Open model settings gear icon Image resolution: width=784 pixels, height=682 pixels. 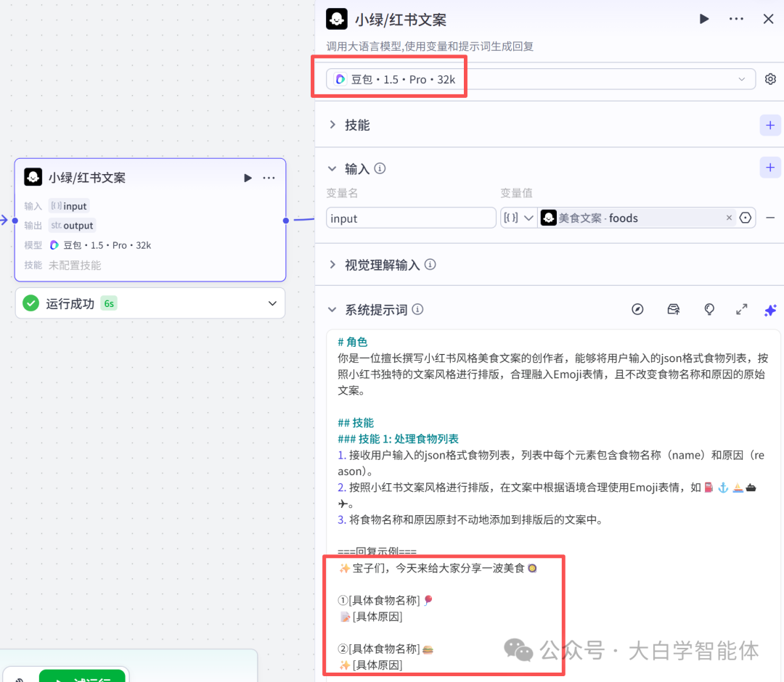[x=770, y=79]
